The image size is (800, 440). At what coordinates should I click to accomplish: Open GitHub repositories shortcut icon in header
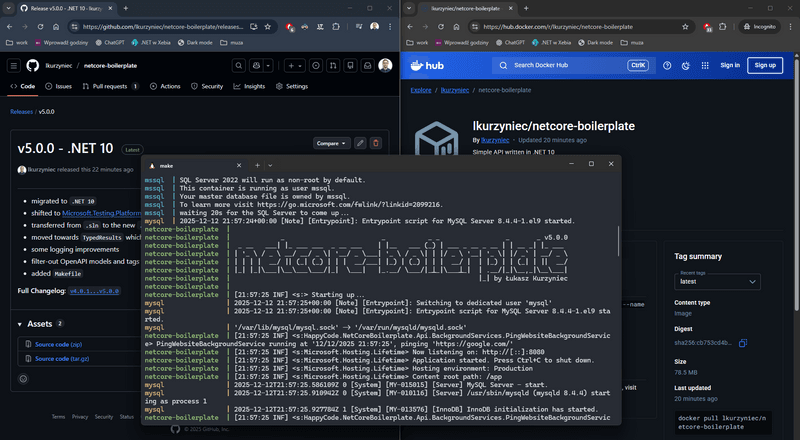(351, 65)
